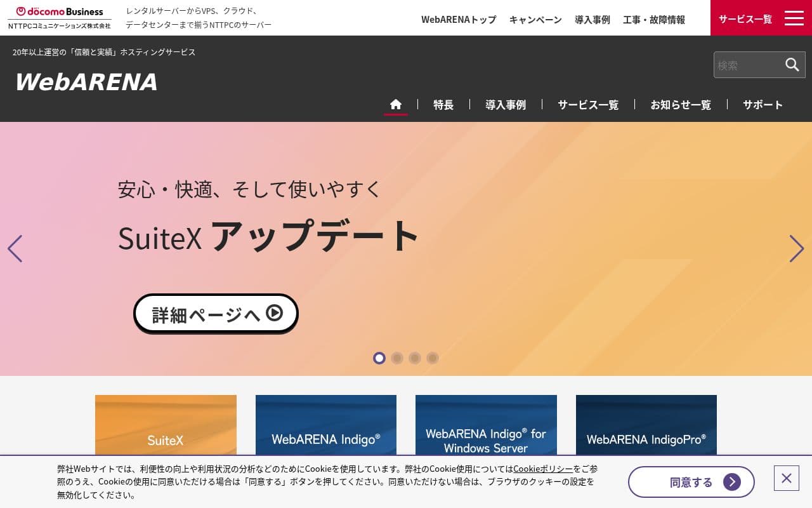
Task: Select the fourth carousel dot
Action: (x=433, y=358)
